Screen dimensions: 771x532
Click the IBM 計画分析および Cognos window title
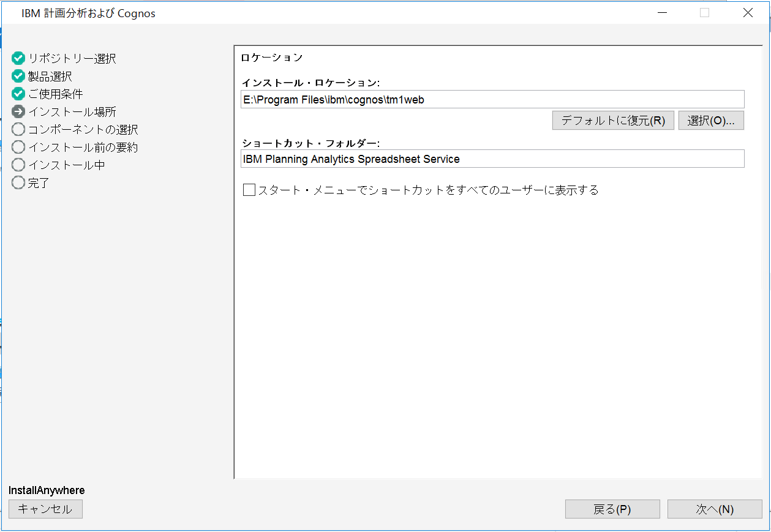(x=88, y=13)
